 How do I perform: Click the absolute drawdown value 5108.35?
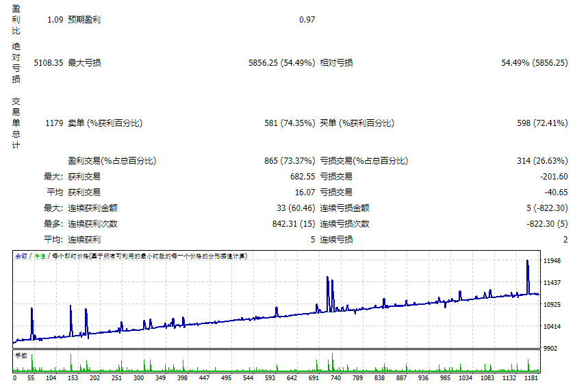[x=49, y=63]
